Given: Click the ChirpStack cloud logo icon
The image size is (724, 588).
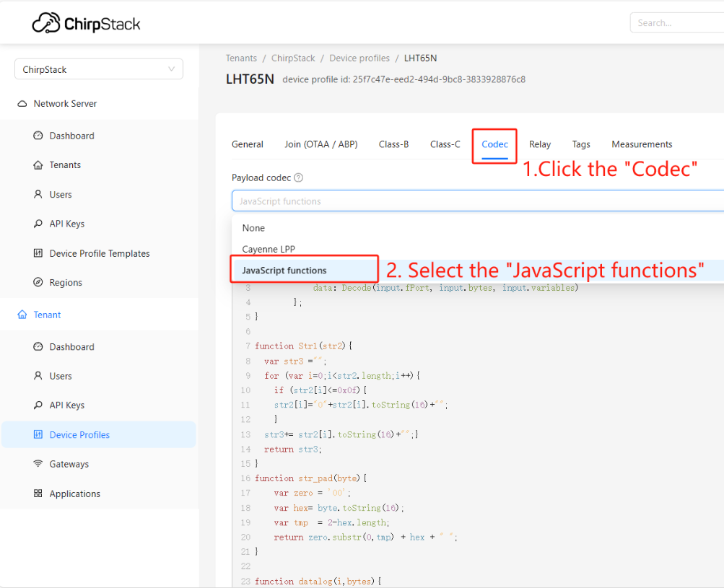Looking at the screenshot, I should (x=46, y=22).
